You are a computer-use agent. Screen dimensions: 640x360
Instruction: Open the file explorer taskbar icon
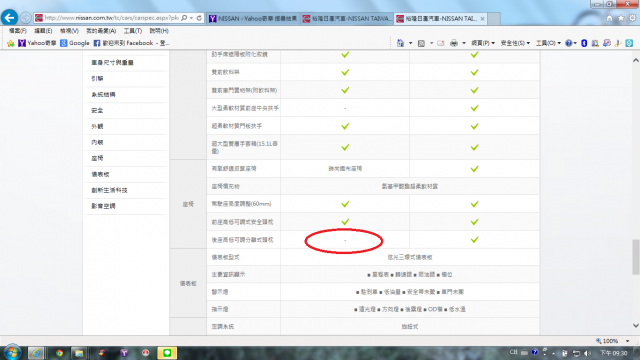point(79,353)
